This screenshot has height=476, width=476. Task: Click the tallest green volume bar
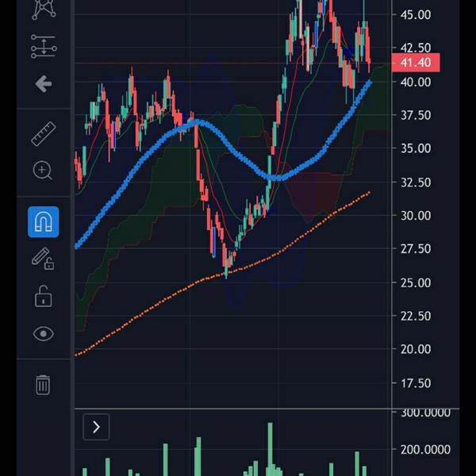(270, 449)
